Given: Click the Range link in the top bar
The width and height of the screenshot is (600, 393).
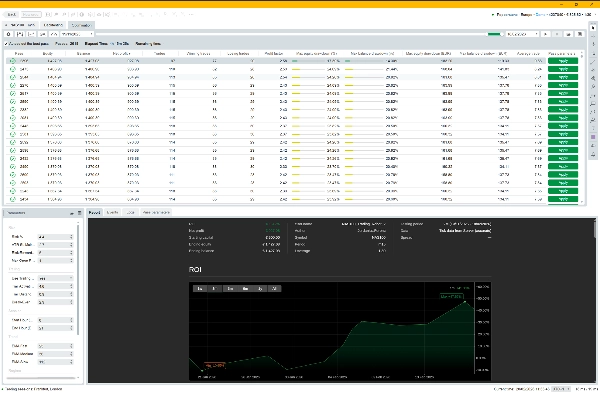Looking at the screenshot, I should (526, 15).
